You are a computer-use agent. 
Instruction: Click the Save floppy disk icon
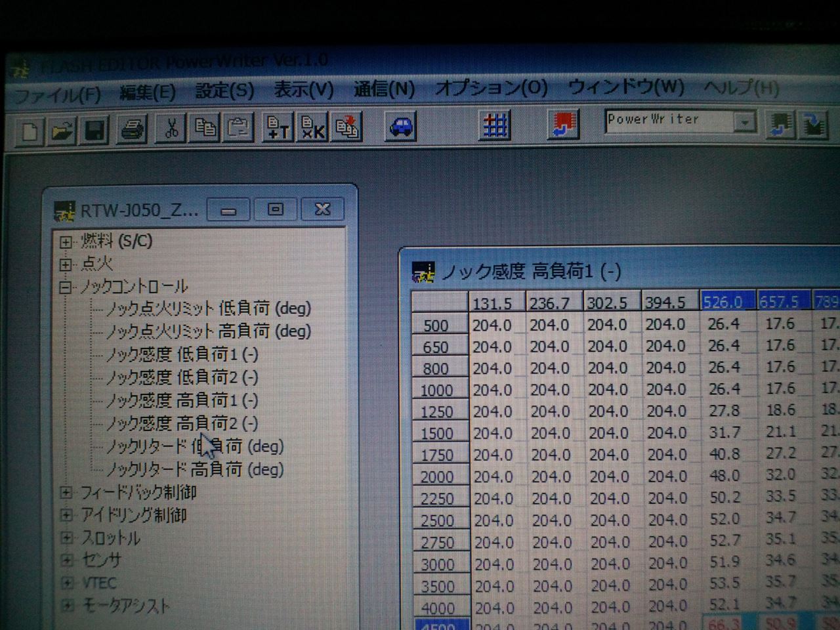[94, 129]
